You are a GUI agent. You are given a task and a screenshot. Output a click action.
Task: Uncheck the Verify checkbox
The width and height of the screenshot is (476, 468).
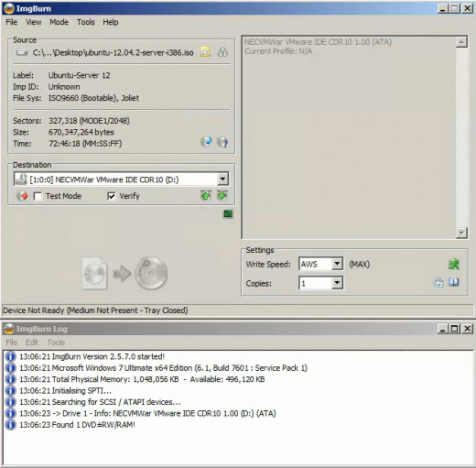pyautogui.click(x=112, y=196)
